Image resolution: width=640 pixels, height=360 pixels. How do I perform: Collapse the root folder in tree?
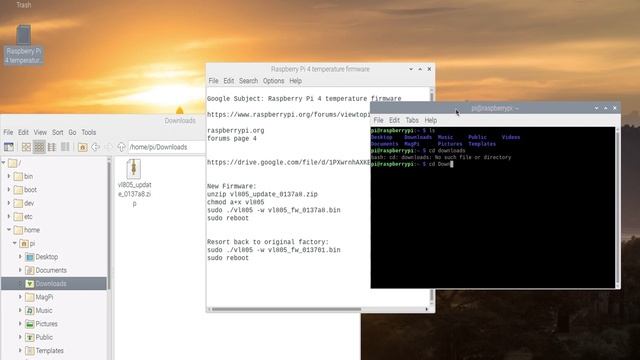(3, 163)
